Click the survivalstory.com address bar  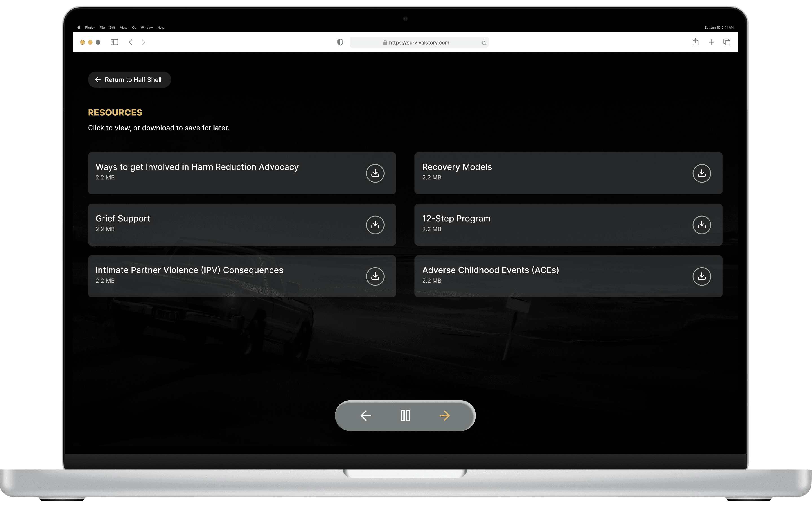[418, 42]
